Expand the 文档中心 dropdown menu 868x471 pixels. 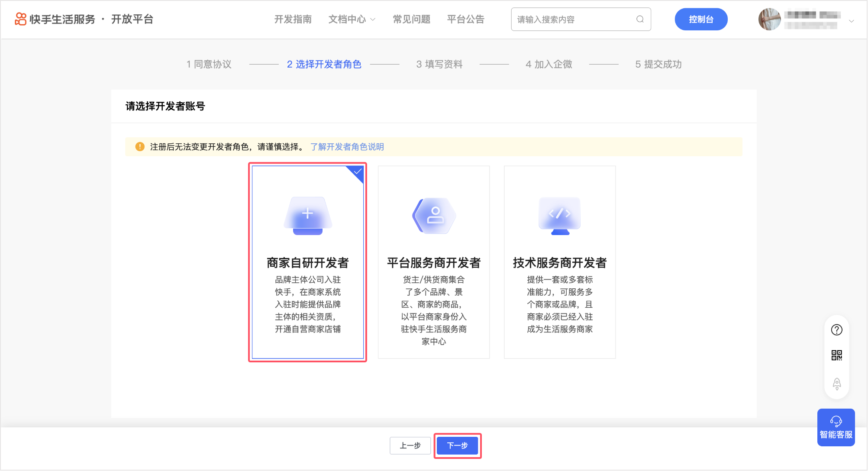(352, 19)
